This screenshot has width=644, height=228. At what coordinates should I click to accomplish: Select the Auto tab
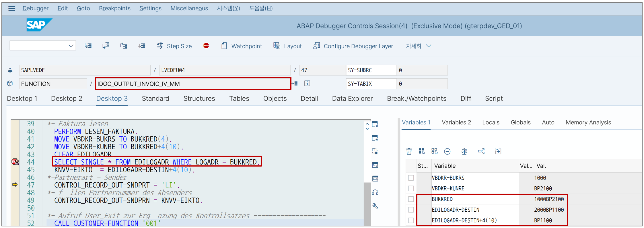pos(548,122)
